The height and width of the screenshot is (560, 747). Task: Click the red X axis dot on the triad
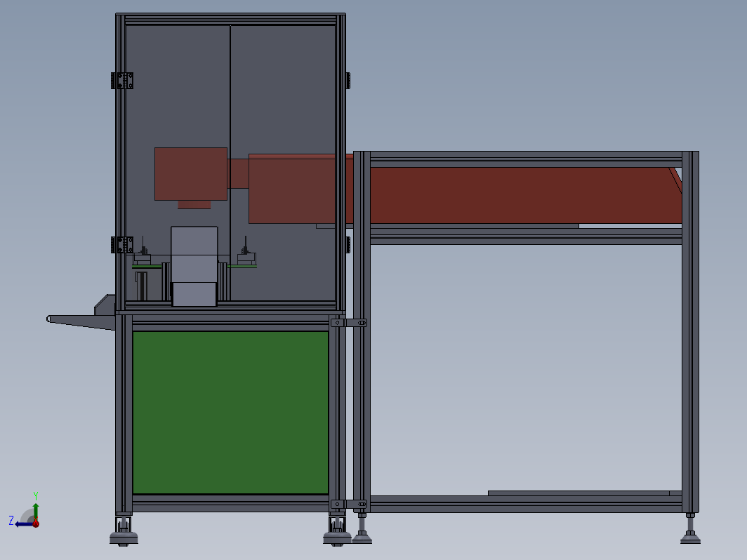[36, 524]
